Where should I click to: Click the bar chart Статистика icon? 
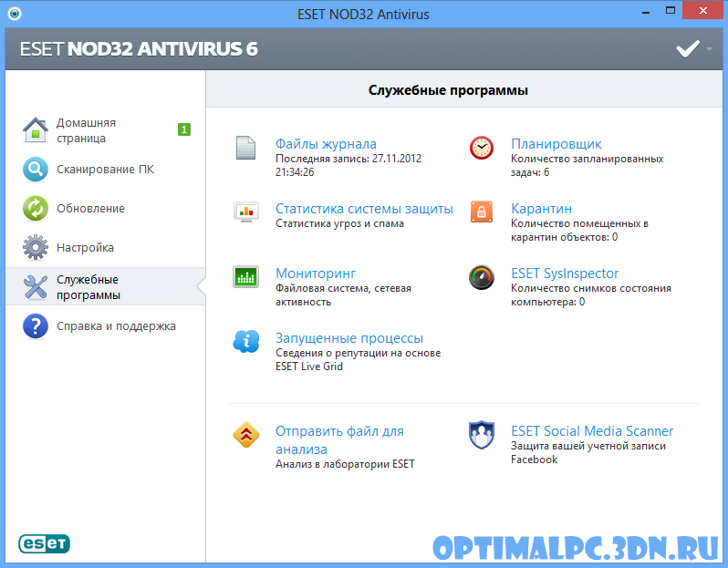pyautogui.click(x=246, y=212)
